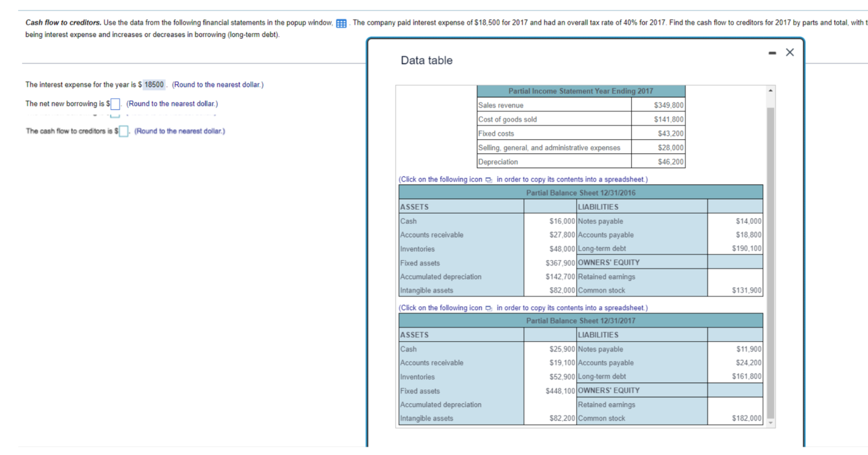
Task: Select 2017 Common stock value $182,000
Action: [x=747, y=418]
